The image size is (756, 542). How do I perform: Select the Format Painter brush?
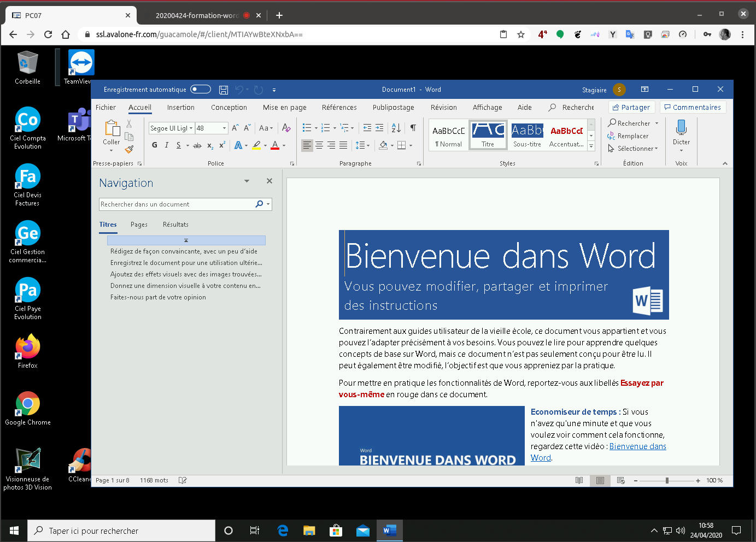coord(129,149)
